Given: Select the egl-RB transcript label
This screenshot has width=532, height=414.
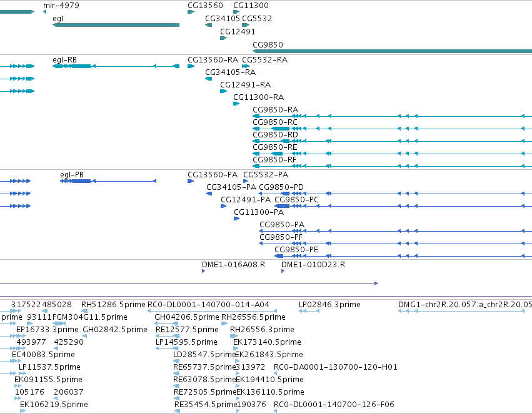Looking at the screenshot, I should point(65,60).
